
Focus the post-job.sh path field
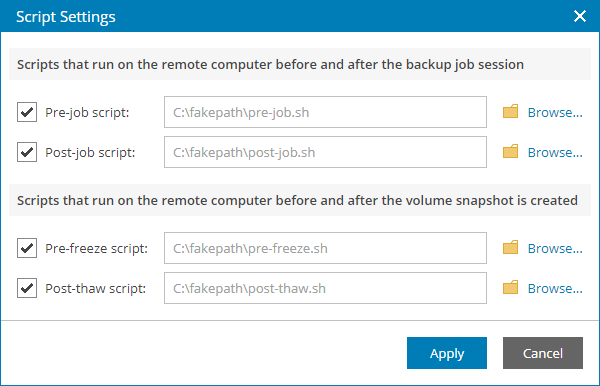click(325, 152)
